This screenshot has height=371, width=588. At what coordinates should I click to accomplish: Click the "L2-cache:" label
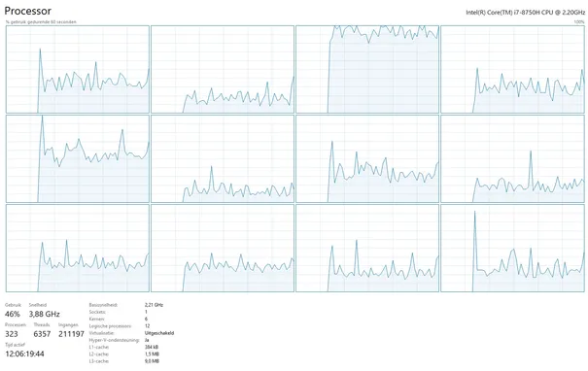tap(99, 354)
